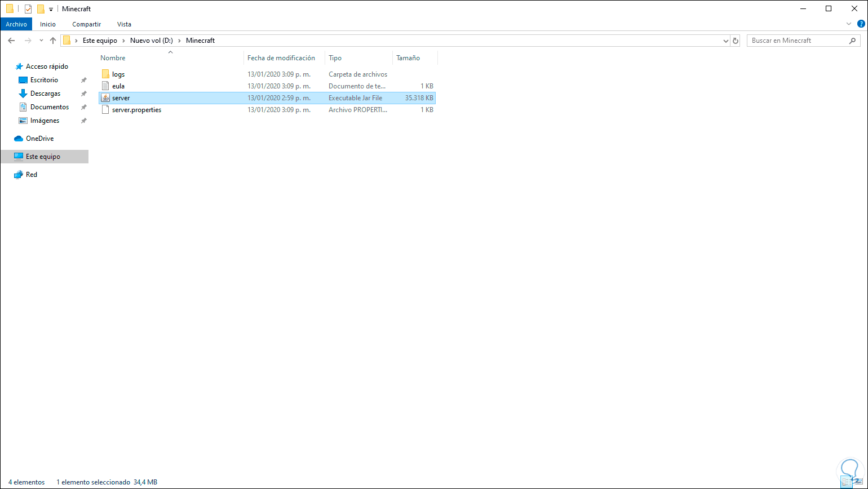The image size is (868, 489).
Task: Click the Escritorio desktop icon in the sidebar
Action: click(23, 80)
